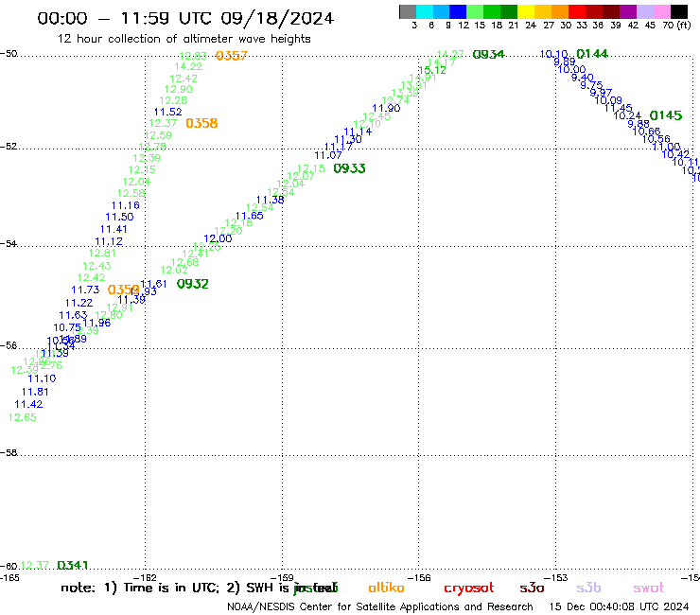Click the NOAA/NESDIS Center credit text
This screenshot has width=700, height=615.
[380, 607]
